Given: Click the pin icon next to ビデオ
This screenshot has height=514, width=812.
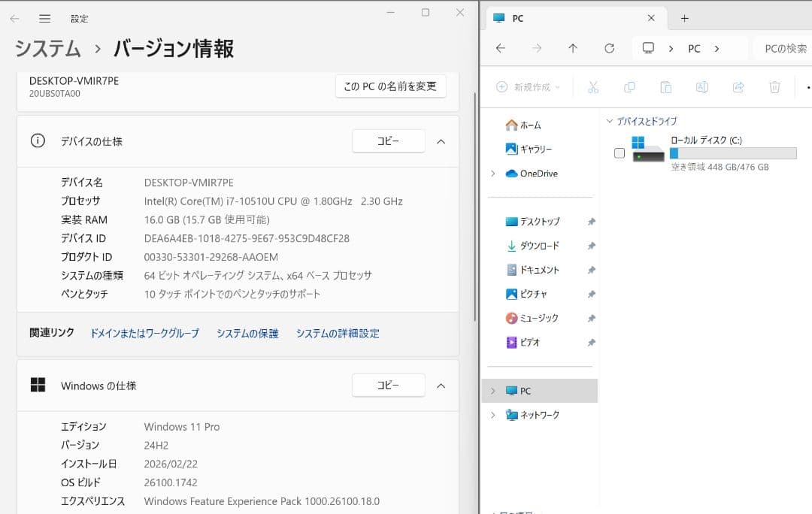Looking at the screenshot, I should click(592, 343).
